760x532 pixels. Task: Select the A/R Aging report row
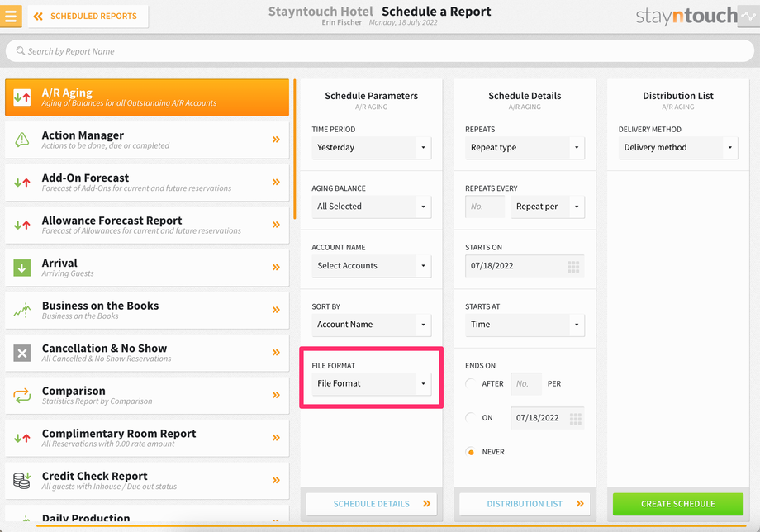(x=147, y=97)
